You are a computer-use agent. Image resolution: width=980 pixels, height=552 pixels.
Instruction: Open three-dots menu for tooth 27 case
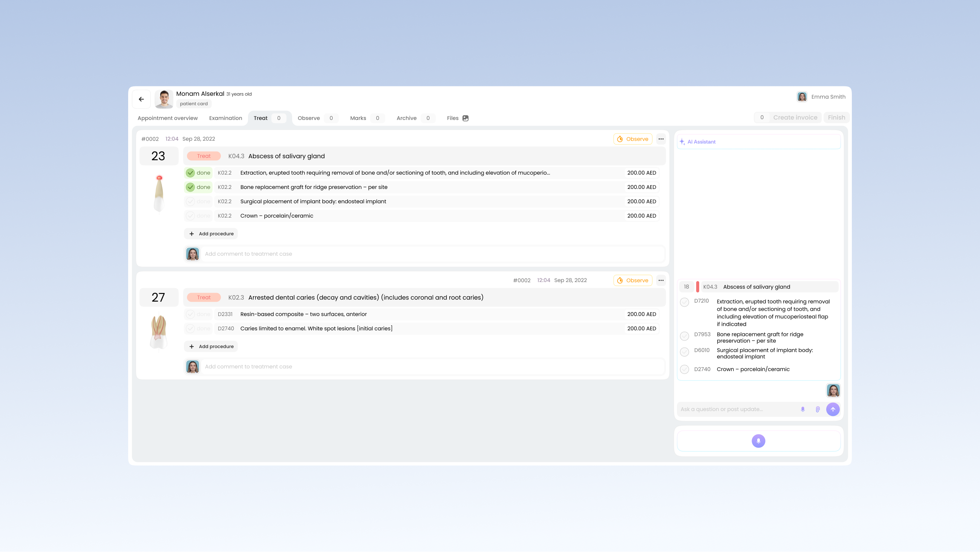tap(661, 281)
